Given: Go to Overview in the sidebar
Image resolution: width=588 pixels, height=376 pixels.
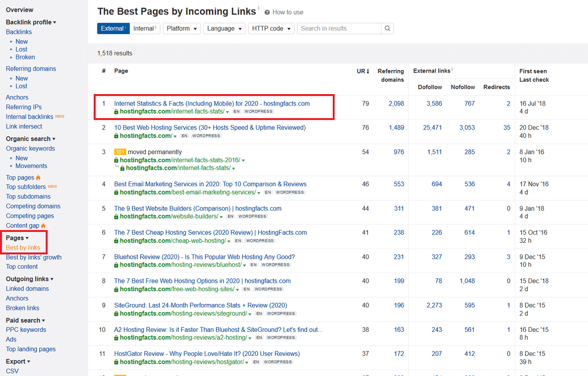Looking at the screenshot, I should pos(20,10).
